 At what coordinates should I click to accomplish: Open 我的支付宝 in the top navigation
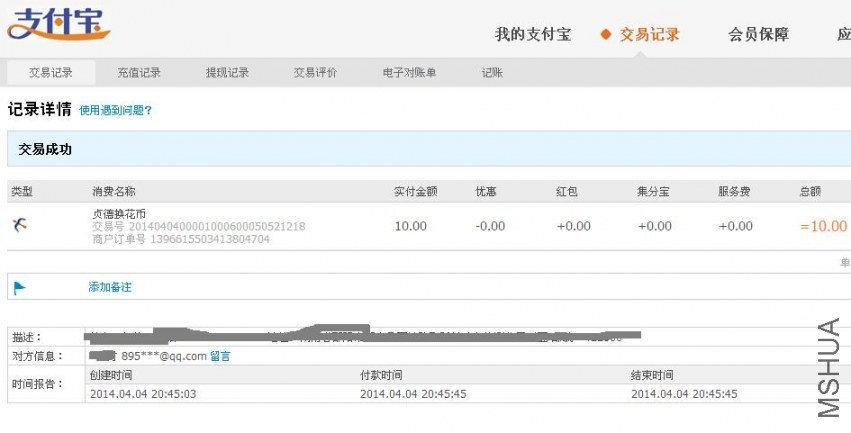click(x=533, y=35)
